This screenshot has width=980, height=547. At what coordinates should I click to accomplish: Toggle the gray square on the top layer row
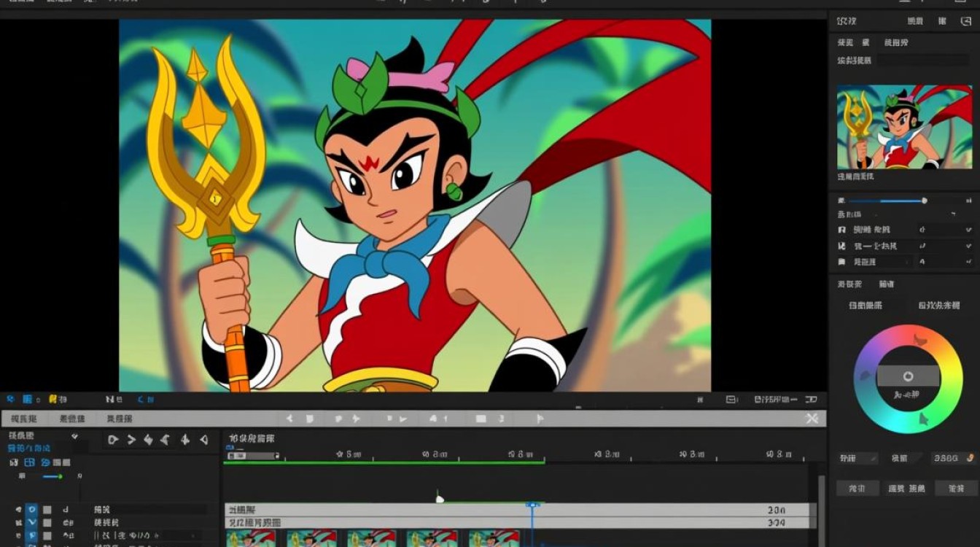(47, 510)
